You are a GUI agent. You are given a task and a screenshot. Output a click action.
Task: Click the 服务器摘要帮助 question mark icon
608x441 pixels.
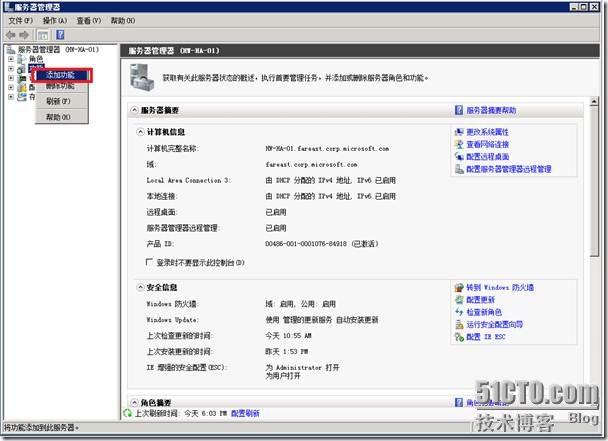click(459, 110)
